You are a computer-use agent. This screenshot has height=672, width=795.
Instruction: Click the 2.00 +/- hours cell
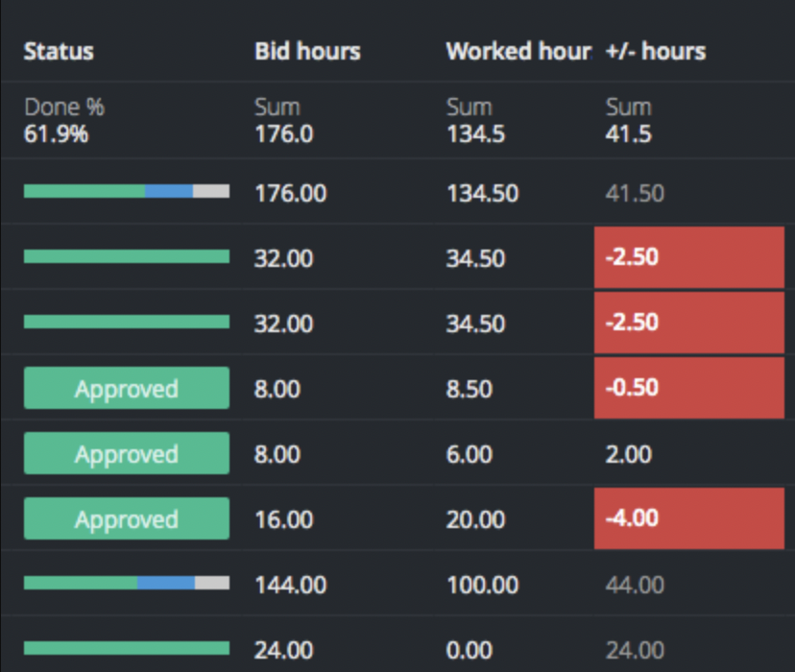point(628,454)
